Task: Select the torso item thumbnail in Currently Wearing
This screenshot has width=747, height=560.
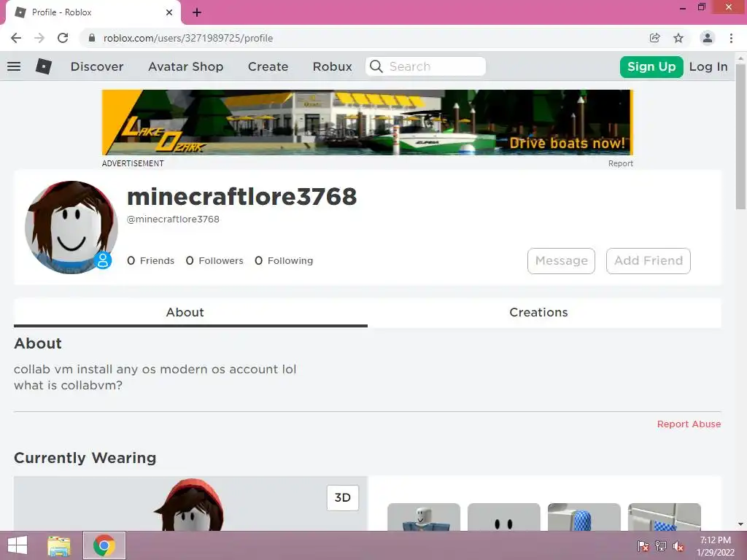Action: point(424,517)
